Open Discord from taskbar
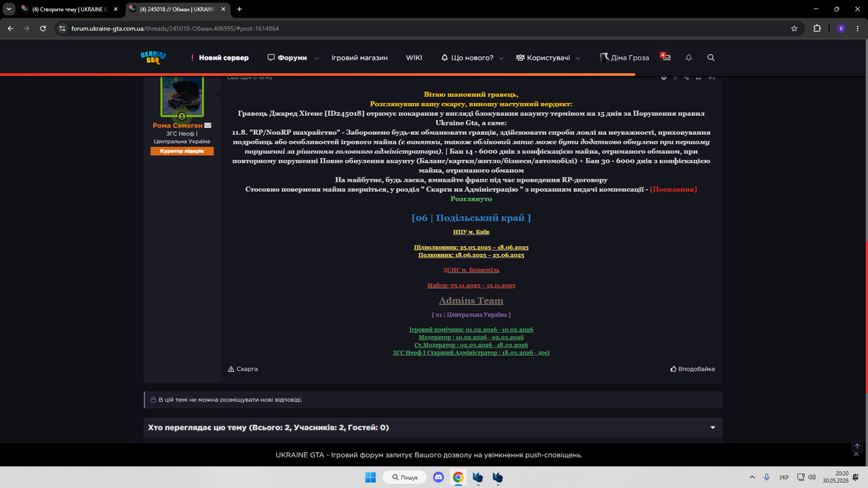This screenshot has height=488, width=868. [438, 477]
